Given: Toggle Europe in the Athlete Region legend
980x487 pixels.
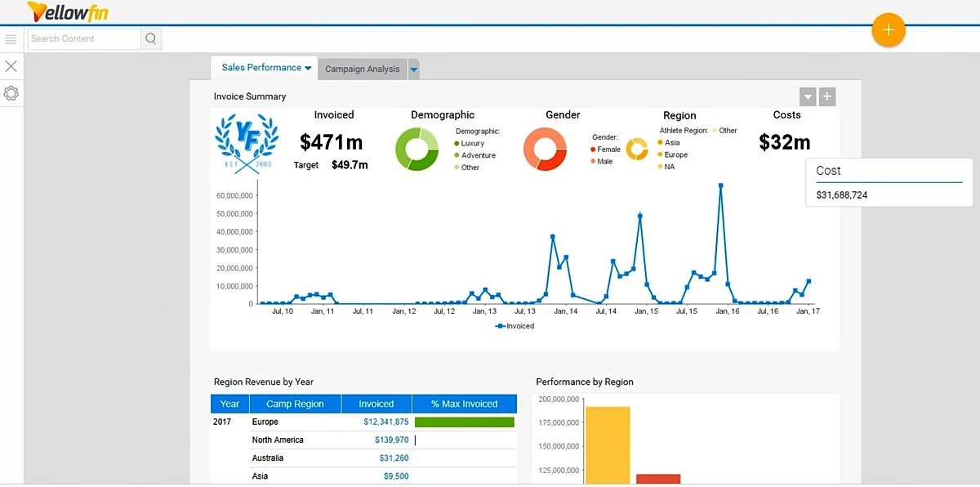Looking at the screenshot, I should coord(675,154).
